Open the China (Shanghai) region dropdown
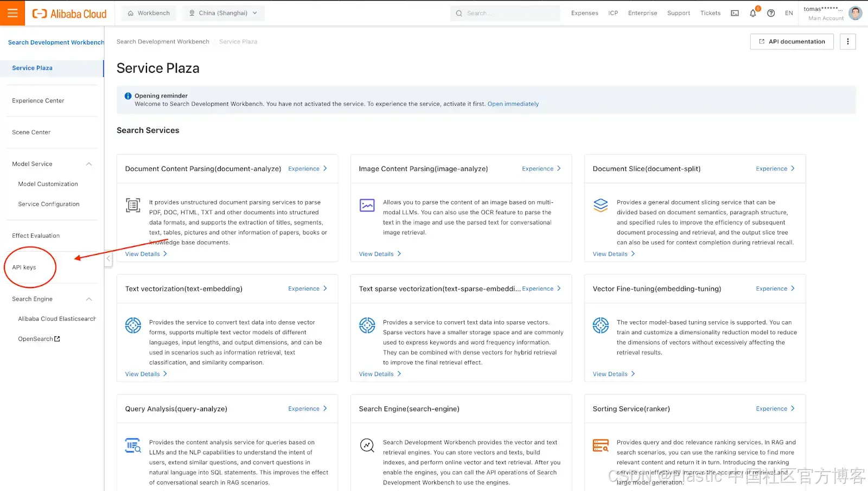Image resolution: width=868 pixels, height=491 pixels. (224, 13)
